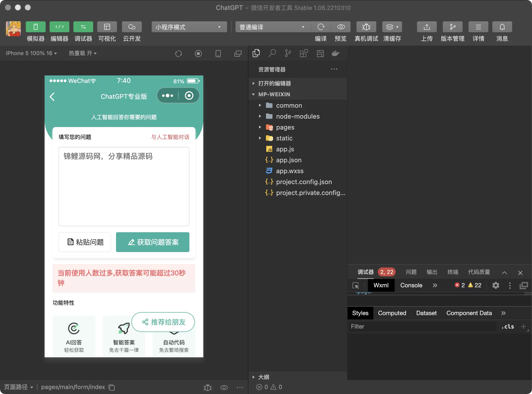Click the Styles Filter input
This screenshot has height=394, width=532.
coord(422,327)
